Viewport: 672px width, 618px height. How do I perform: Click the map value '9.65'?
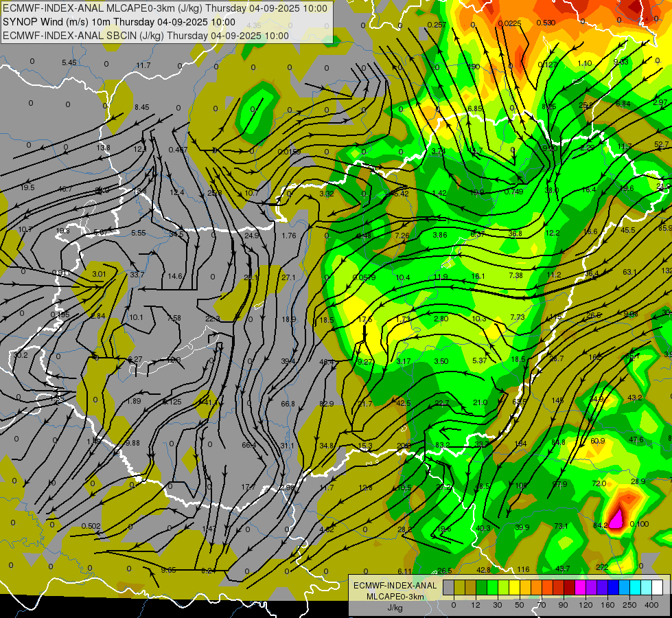(168, 570)
